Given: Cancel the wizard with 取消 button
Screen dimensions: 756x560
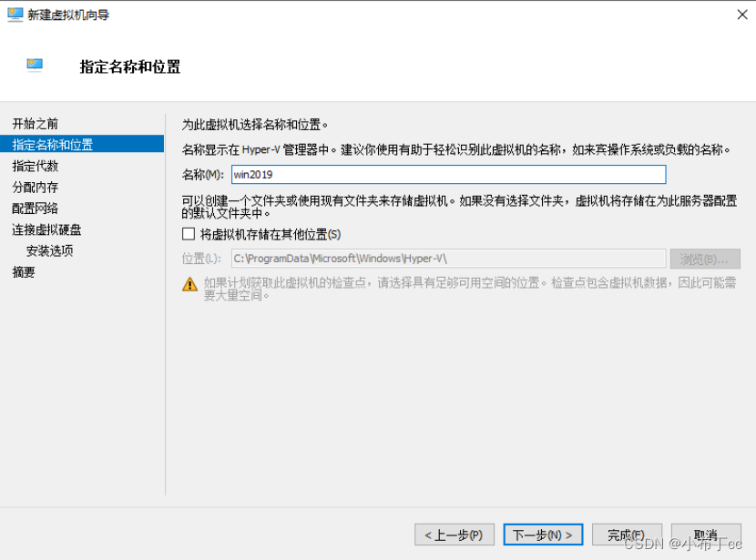Looking at the screenshot, I should coord(705,535).
